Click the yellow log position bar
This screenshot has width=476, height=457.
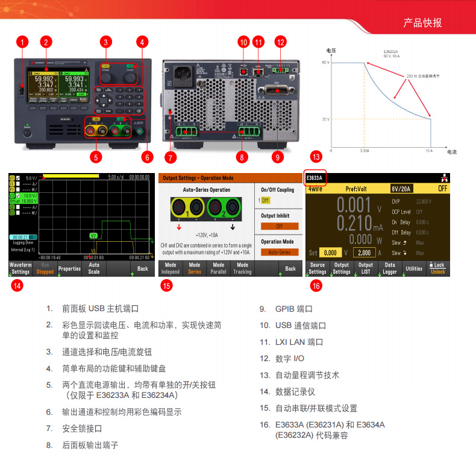[71, 176]
